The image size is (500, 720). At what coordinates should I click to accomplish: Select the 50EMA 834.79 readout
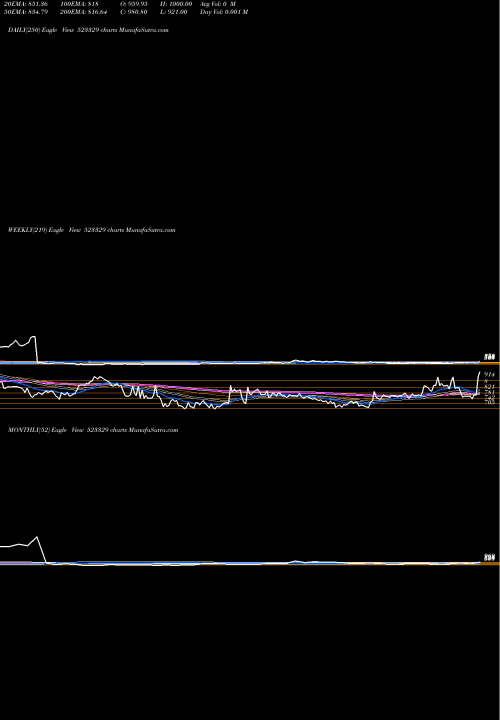[26, 12]
